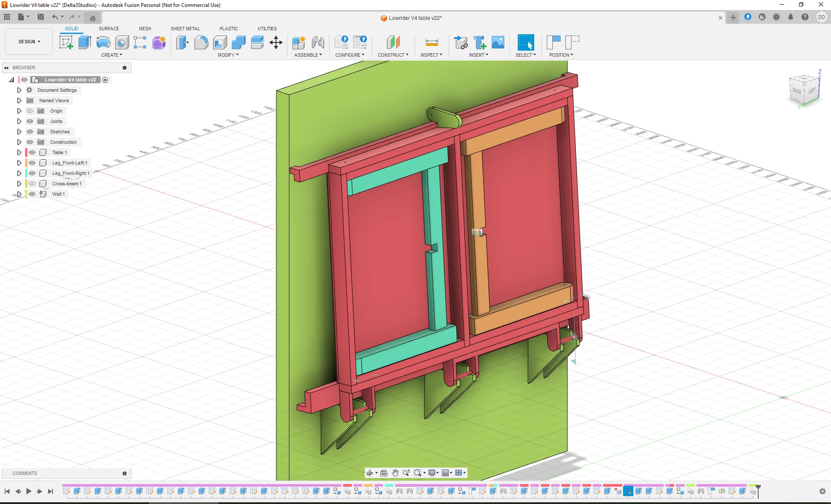Activate the Move/Copy tool
The image size is (831, 504).
(x=276, y=42)
